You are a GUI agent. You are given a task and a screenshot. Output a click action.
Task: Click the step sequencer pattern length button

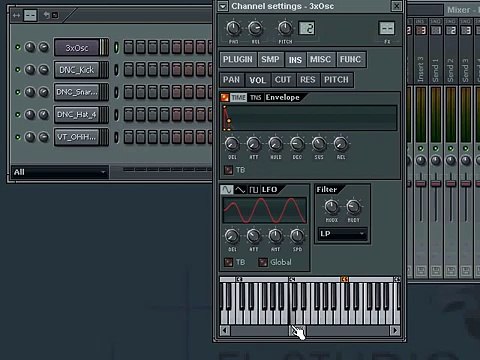(30, 15)
